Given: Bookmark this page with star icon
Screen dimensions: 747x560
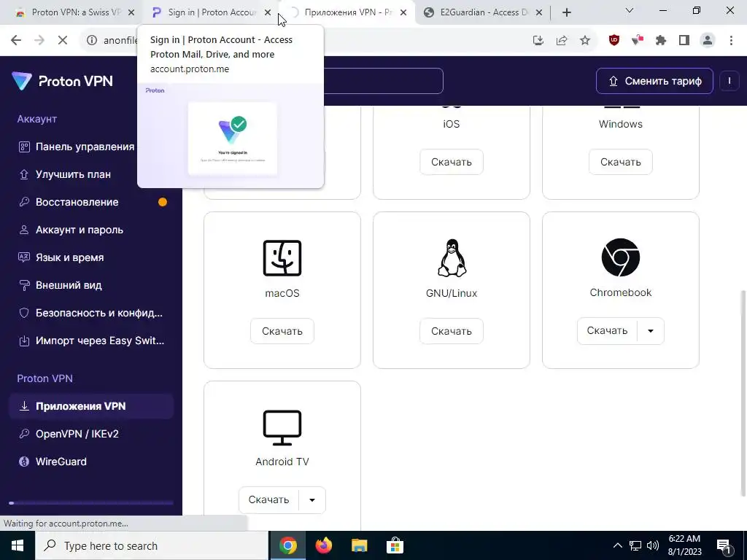Looking at the screenshot, I should (585, 41).
